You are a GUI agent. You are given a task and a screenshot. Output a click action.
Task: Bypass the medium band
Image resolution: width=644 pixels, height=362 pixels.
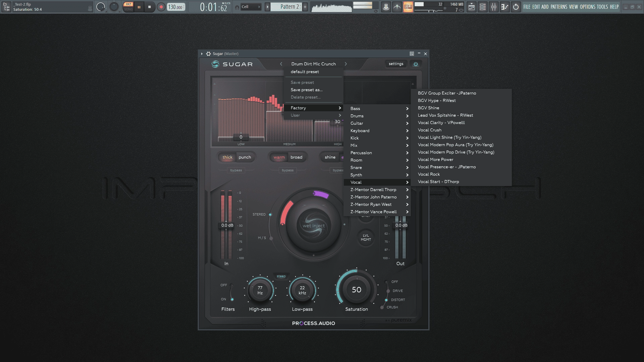click(288, 170)
